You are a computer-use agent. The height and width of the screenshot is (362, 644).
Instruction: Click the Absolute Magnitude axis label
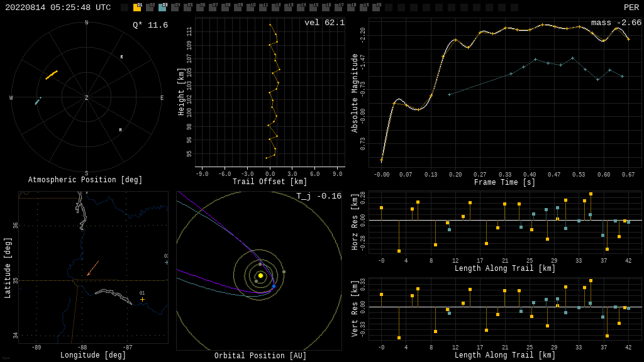click(355, 93)
